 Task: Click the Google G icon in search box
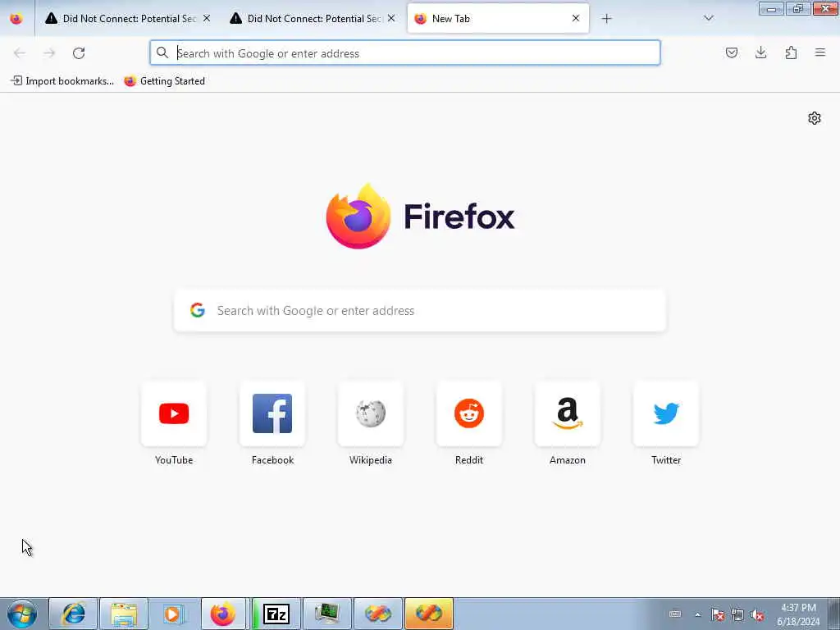coord(198,310)
